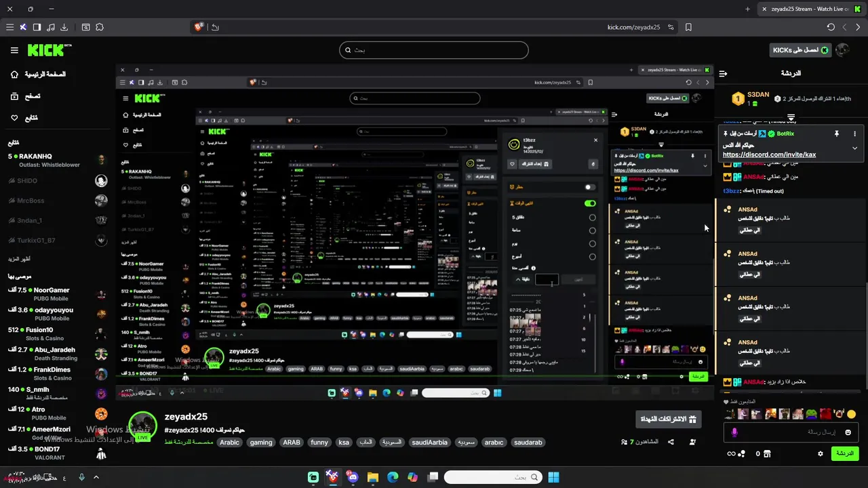Open the media playlist music note icon
The image size is (868, 488).
[x=50, y=27]
